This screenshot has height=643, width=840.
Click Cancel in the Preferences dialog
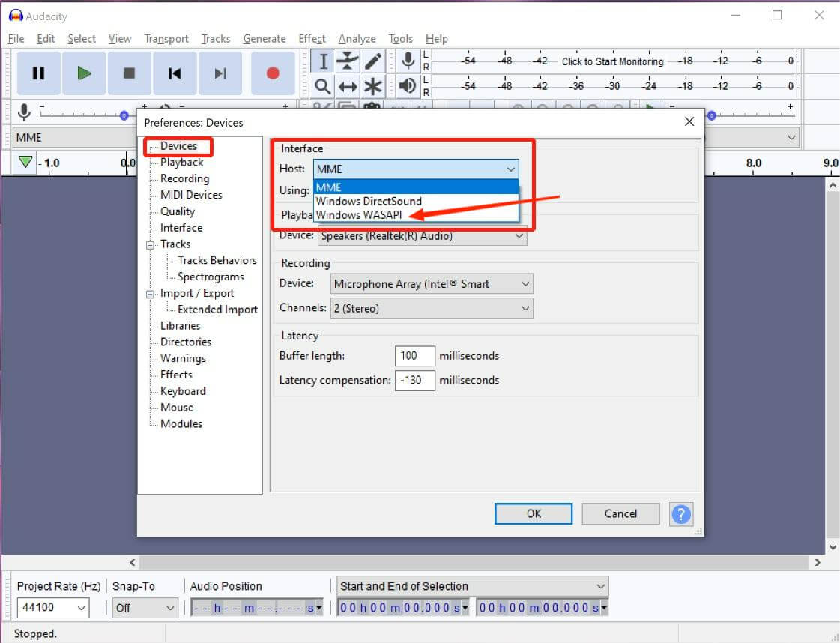point(621,514)
